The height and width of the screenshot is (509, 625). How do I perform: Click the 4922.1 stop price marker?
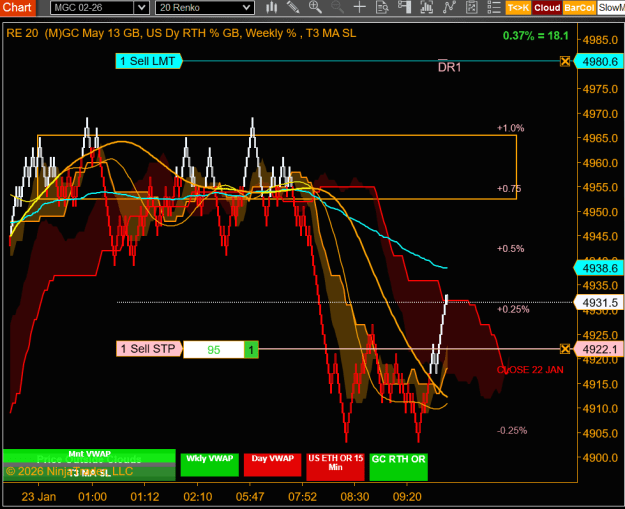(599, 350)
